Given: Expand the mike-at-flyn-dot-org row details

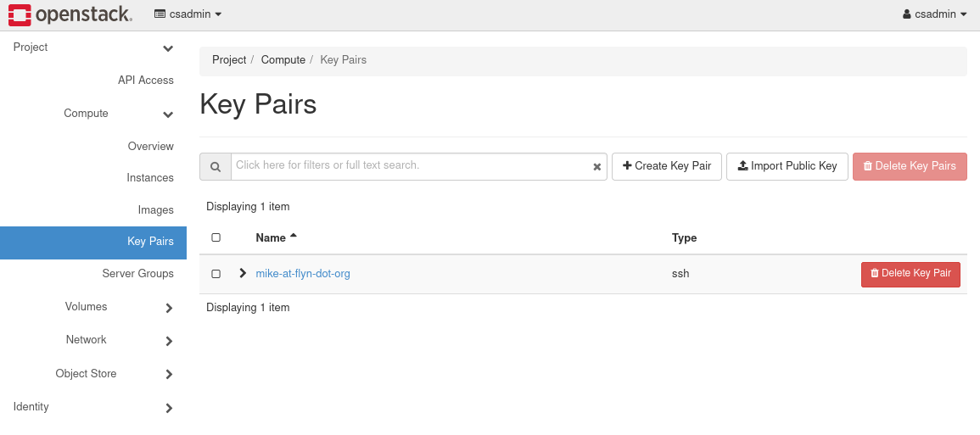Looking at the screenshot, I should pyautogui.click(x=243, y=273).
